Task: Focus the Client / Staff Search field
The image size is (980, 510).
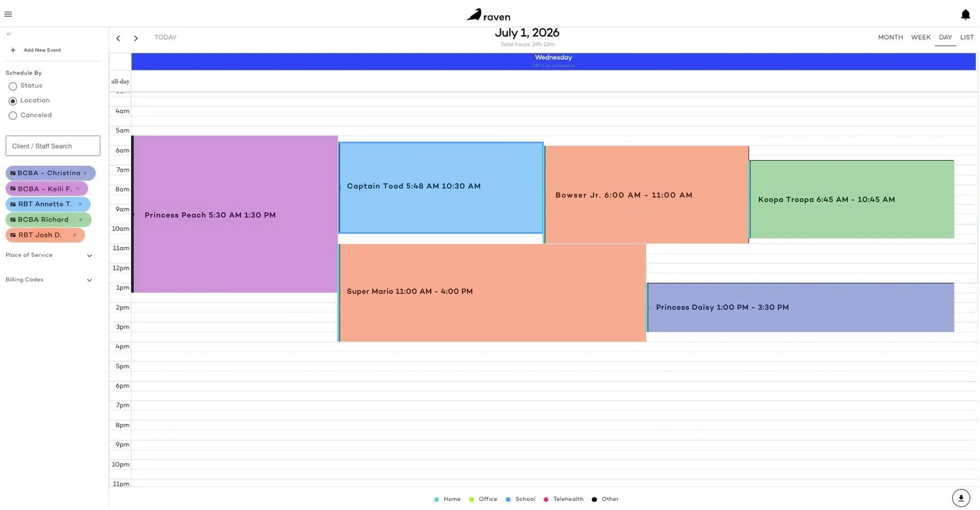Action: 53,146
